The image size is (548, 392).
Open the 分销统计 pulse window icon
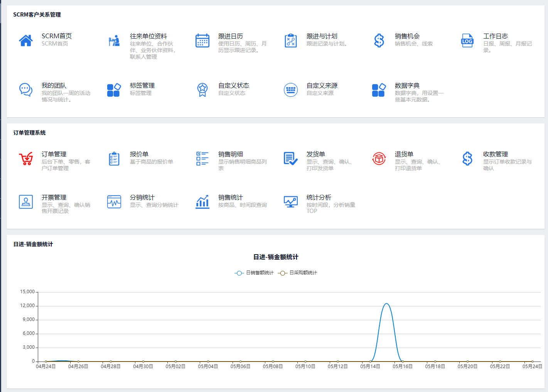click(x=114, y=202)
